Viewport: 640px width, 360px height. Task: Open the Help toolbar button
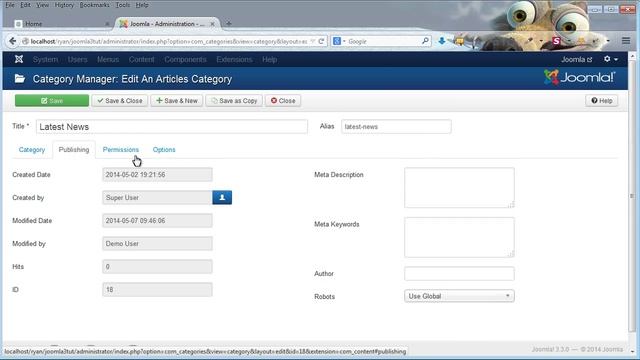click(x=602, y=101)
